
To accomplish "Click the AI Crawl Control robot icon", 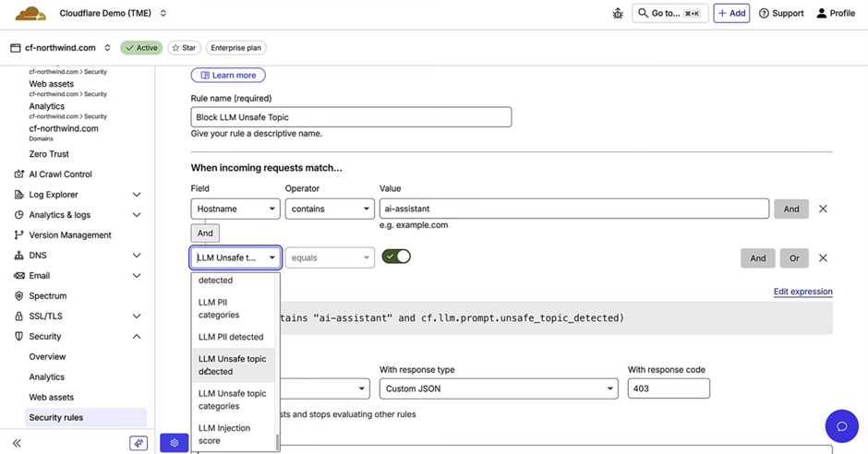I will tap(18, 174).
